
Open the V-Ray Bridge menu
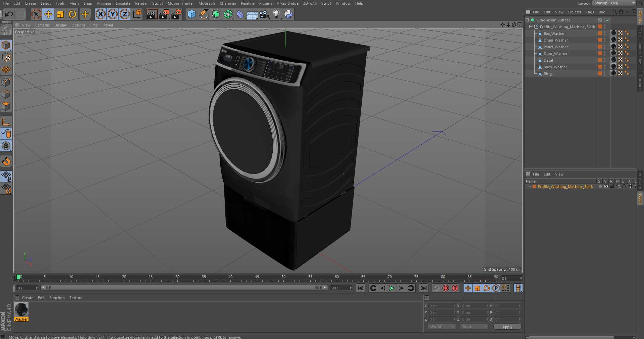point(287,3)
